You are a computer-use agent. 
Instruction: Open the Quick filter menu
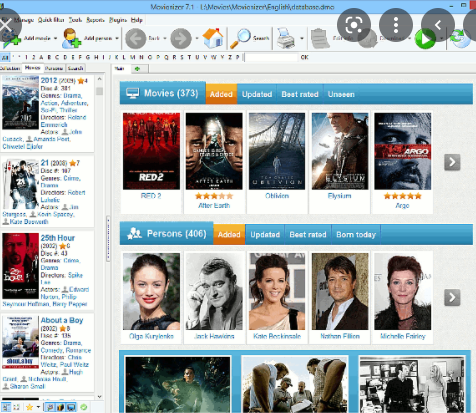click(51, 20)
